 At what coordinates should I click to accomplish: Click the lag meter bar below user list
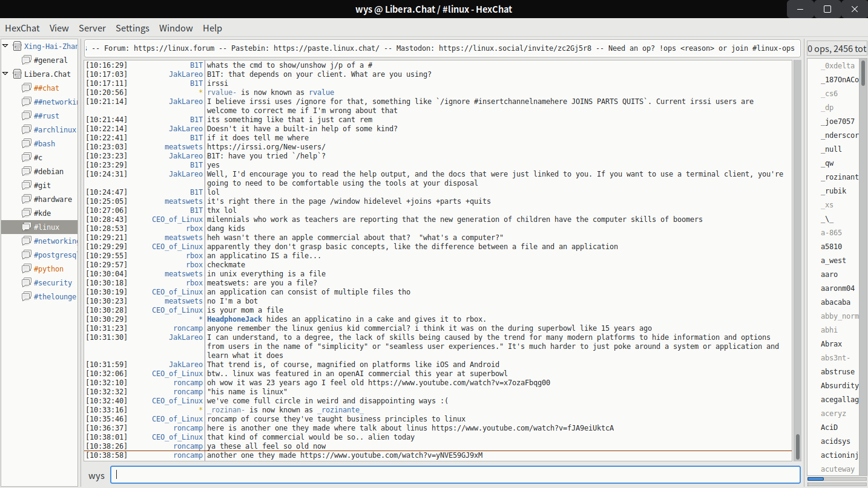point(837,479)
